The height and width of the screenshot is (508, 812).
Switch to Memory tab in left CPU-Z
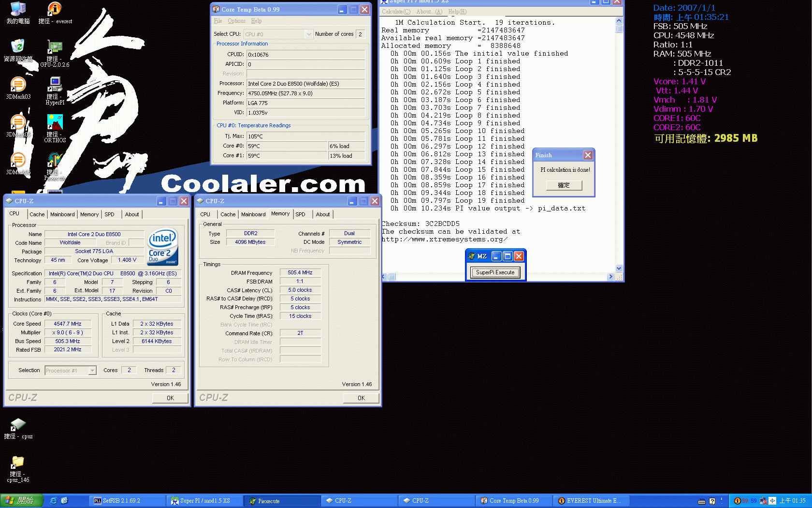tap(89, 214)
